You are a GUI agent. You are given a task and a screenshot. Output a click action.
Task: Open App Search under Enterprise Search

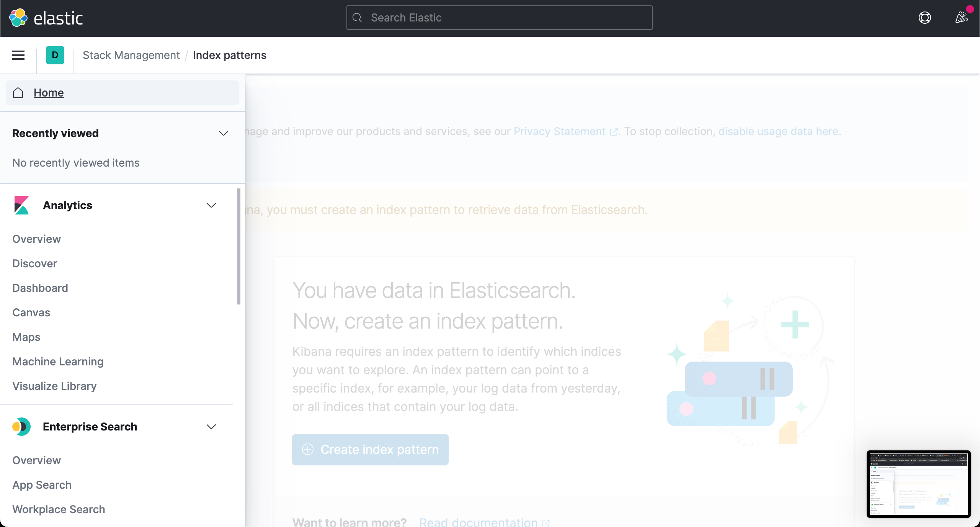point(42,485)
